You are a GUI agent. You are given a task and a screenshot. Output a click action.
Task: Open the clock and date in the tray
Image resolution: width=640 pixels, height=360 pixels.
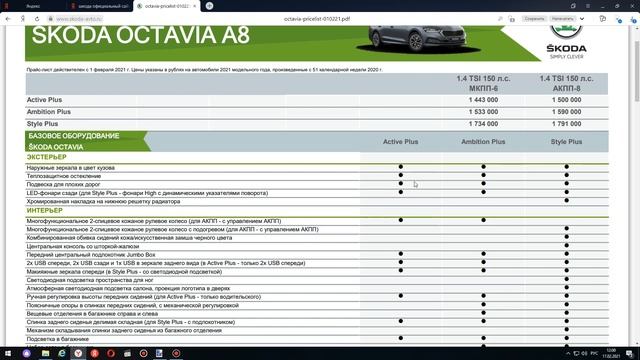pos(611,353)
